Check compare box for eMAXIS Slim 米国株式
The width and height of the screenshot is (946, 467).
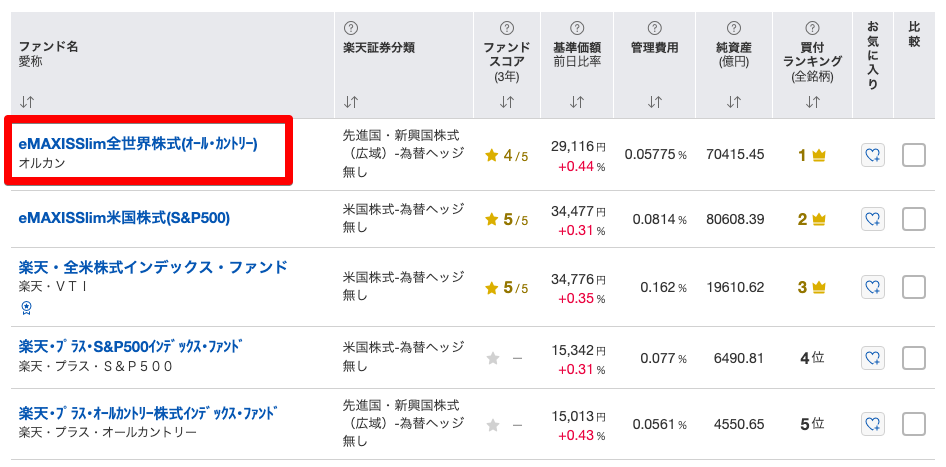[913, 219]
